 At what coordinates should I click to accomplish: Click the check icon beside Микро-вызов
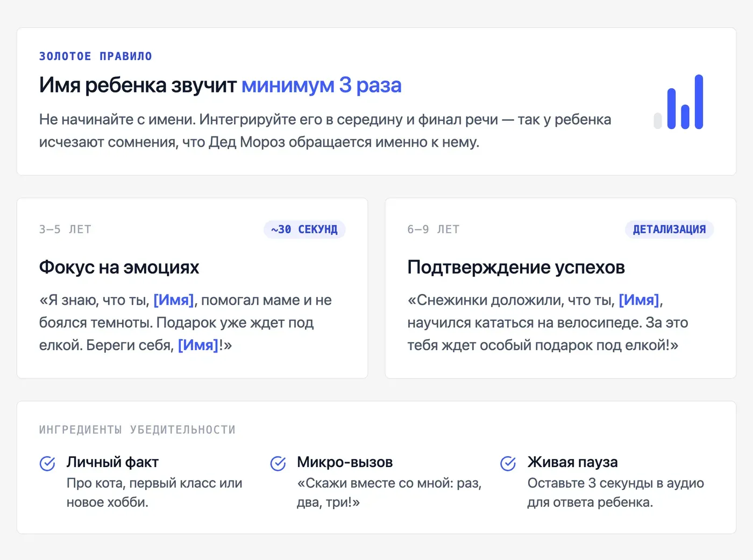click(278, 463)
